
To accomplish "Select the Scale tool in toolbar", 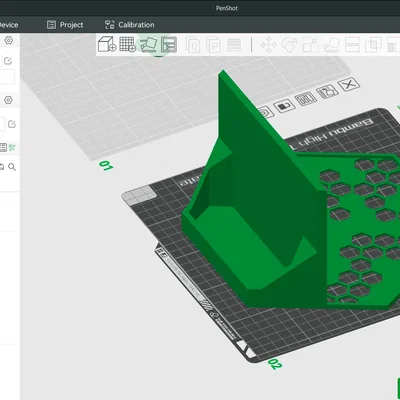I will 310,45.
